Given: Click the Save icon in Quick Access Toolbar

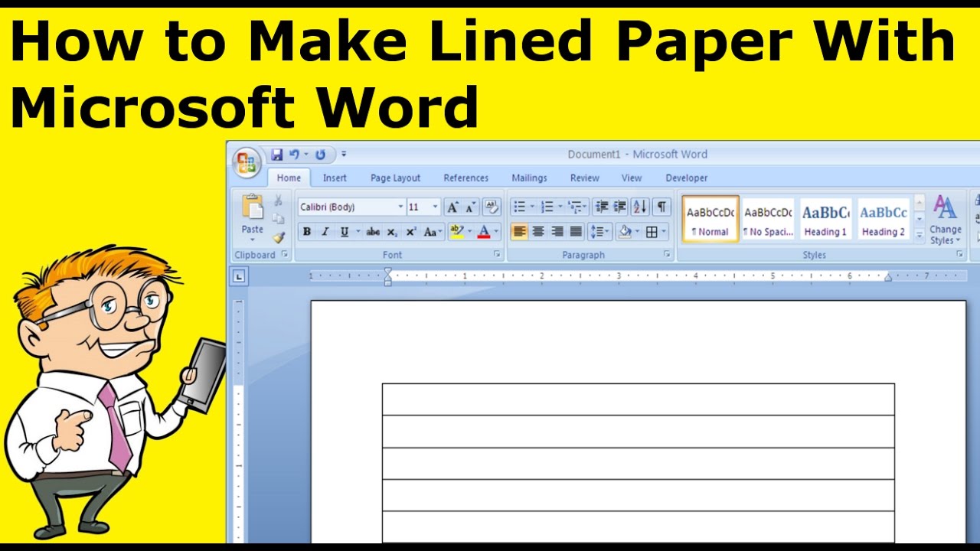Looking at the screenshot, I should click(x=277, y=155).
